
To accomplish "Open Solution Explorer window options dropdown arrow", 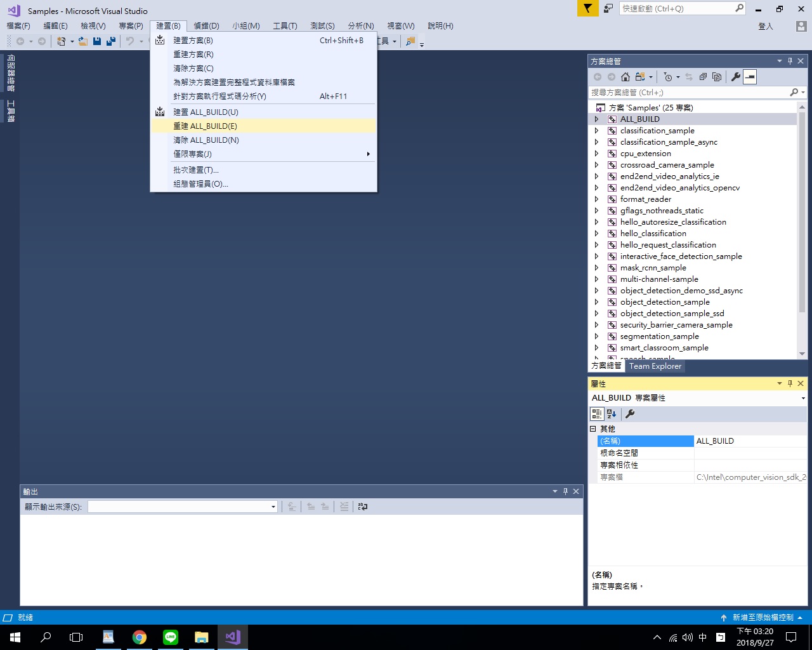I will [779, 61].
